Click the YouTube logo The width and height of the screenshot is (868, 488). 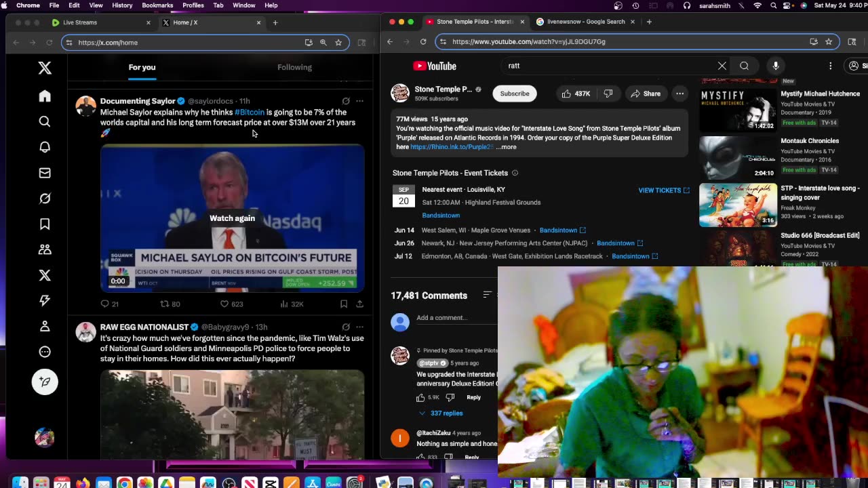(435, 66)
